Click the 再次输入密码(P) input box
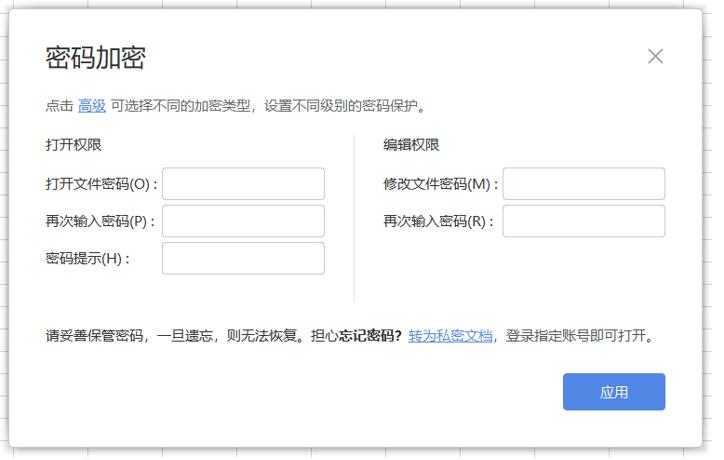This screenshot has height=460, width=724. 243,221
